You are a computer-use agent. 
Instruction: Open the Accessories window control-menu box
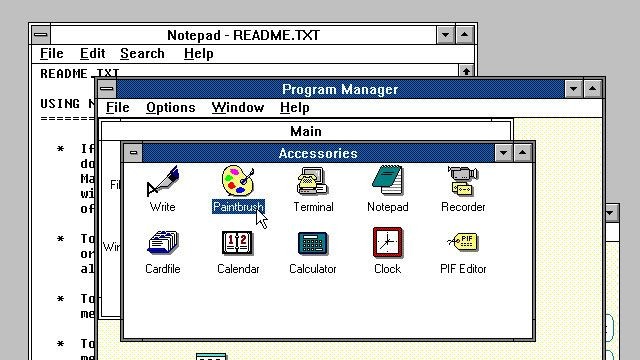point(133,153)
